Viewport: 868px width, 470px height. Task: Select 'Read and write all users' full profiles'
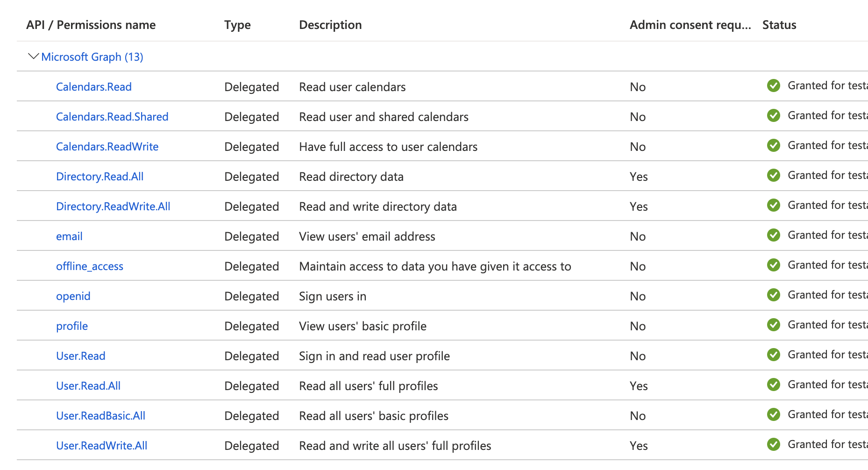395,446
